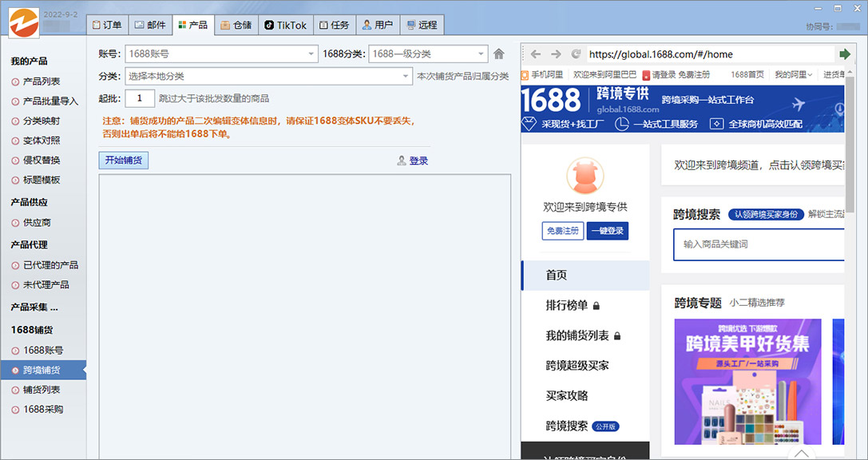The height and width of the screenshot is (460, 868).
Task: Click the pink avatar on the 1688 page
Action: 585,176
